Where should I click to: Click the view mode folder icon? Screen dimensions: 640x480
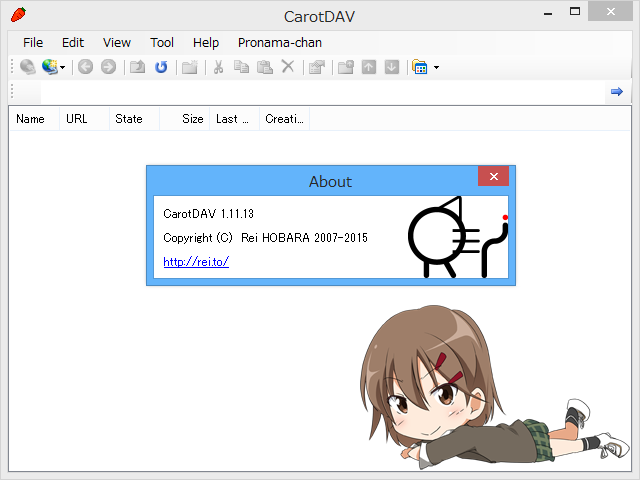[420, 67]
